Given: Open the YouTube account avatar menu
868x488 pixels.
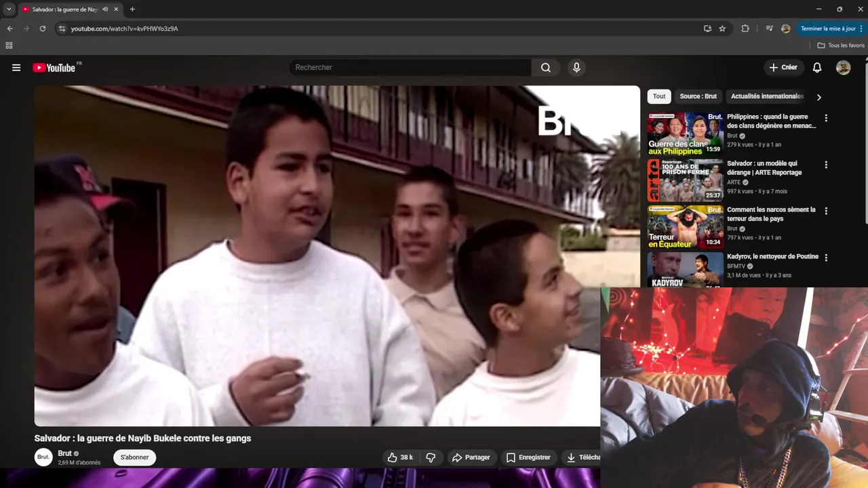Looking at the screenshot, I should (844, 68).
